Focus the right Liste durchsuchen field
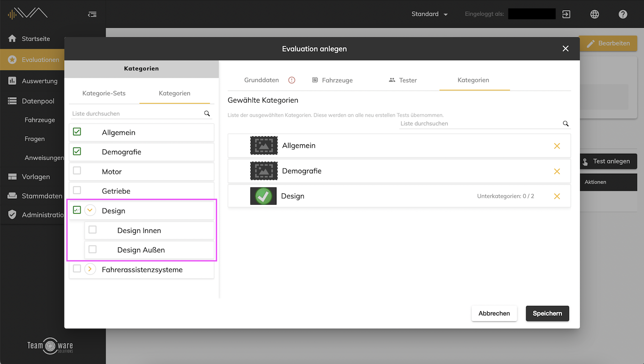 480,123
